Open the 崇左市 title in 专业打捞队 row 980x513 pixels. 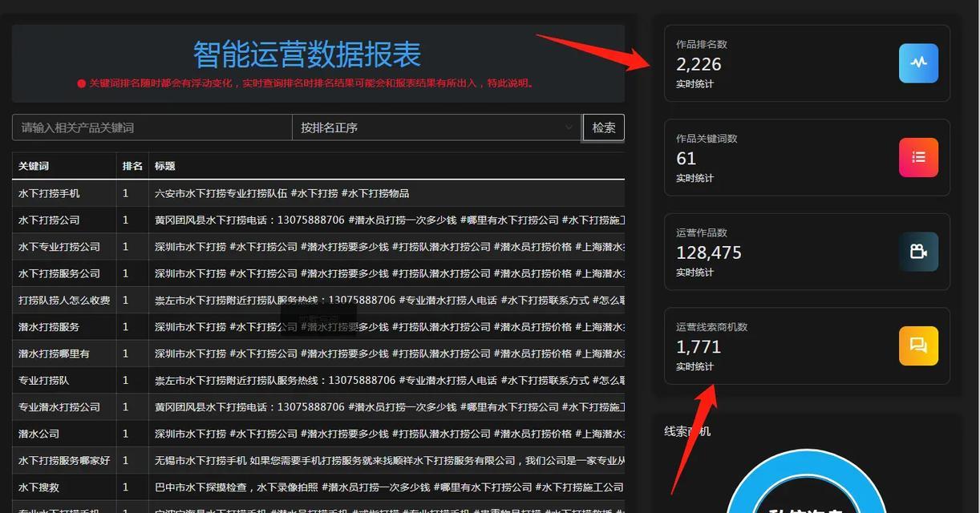click(389, 380)
